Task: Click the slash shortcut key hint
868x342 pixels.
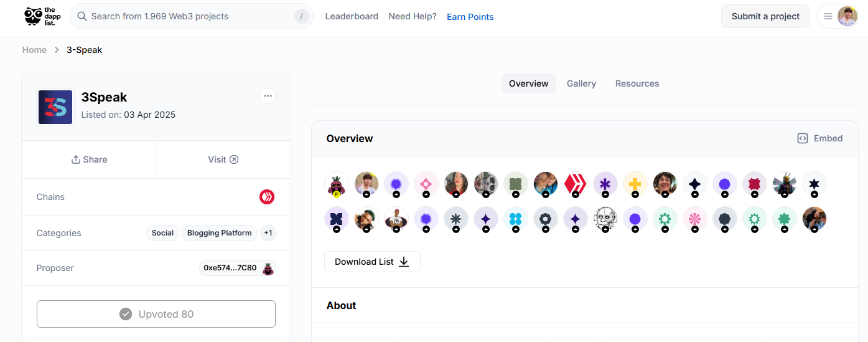Action: pos(302,16)
